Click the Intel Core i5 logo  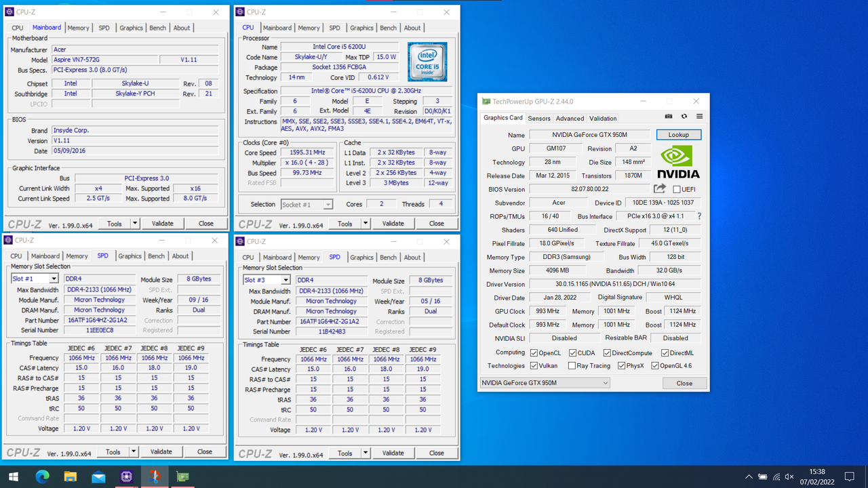pyautogui.click(x=427, y=62)
